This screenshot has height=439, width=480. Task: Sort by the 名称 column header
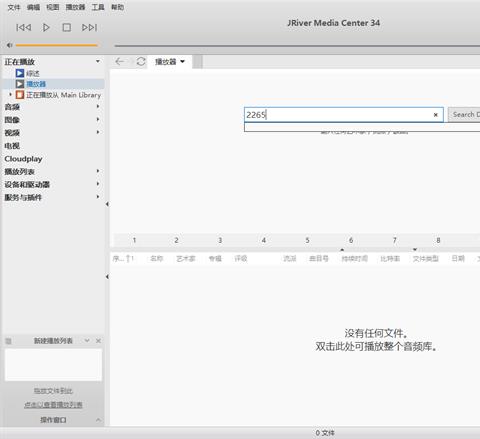click(x=156, y=259)
